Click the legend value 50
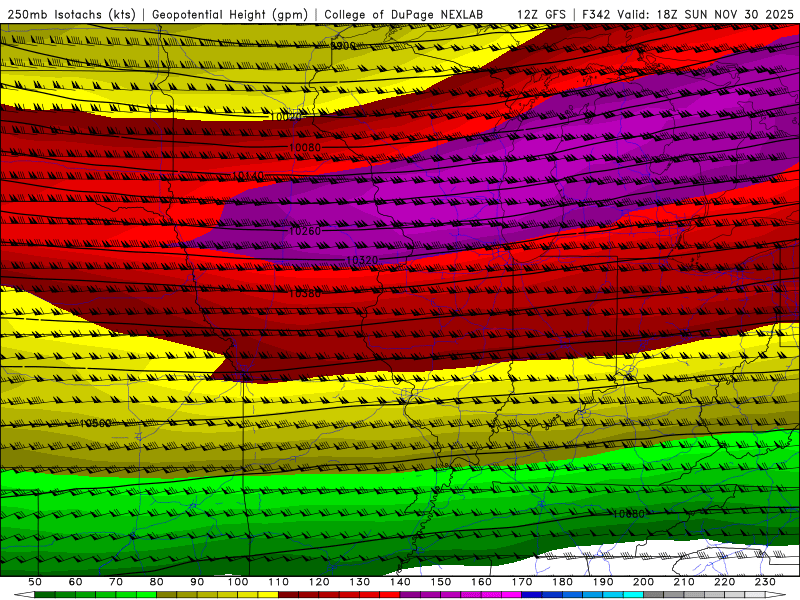The height and width of the screenshot is (600, 800). tap(35, 582)
